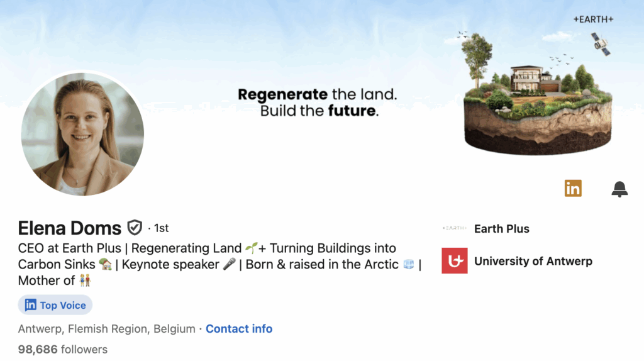Click the +EARTH+ logo in banner

pos(593,19)
